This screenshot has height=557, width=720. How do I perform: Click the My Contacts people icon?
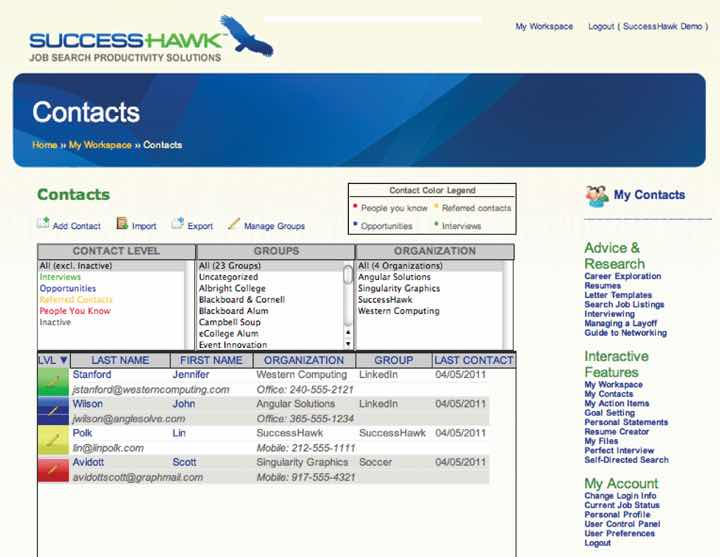click(597, 196)
